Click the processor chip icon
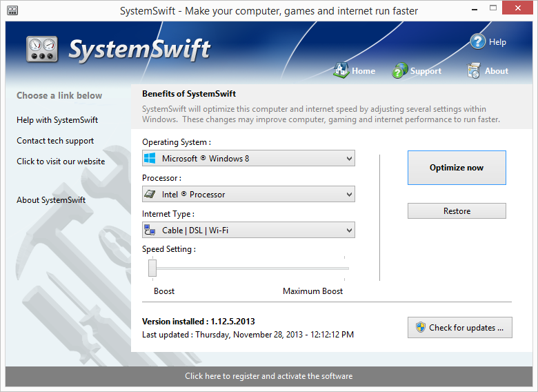The height and width of the screenshot is (392, 538). coord(150,195)
